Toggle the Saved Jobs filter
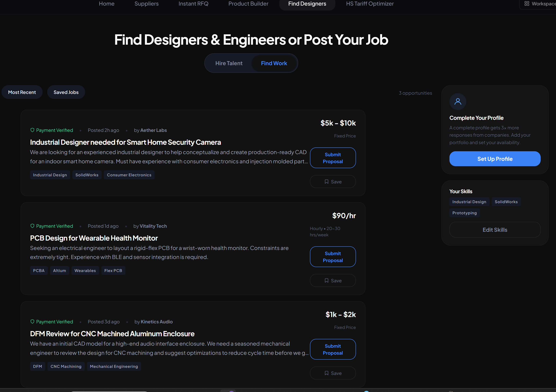The height and width of the screenshot is (392, 556). click(66, 92)
